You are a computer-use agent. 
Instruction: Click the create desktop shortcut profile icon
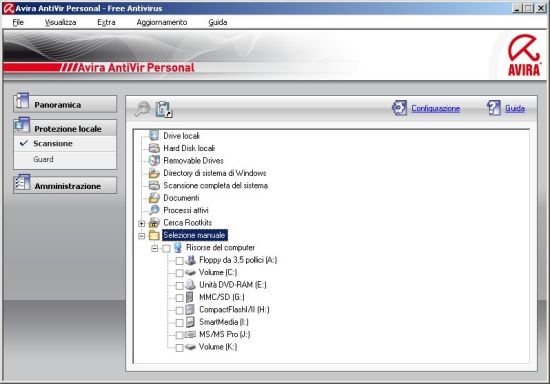164,109
